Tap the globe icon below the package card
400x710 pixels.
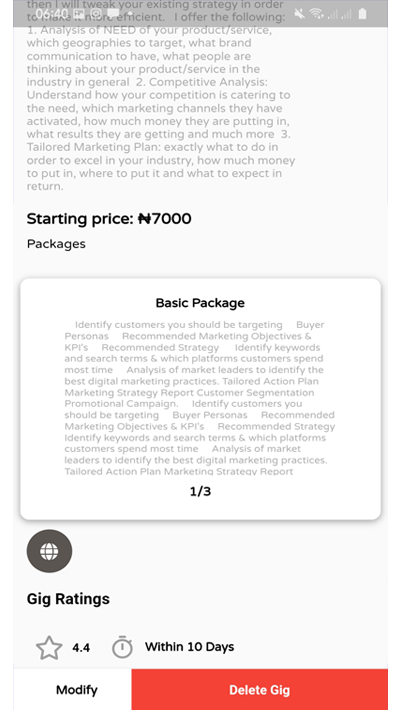[x=49, y=551]
